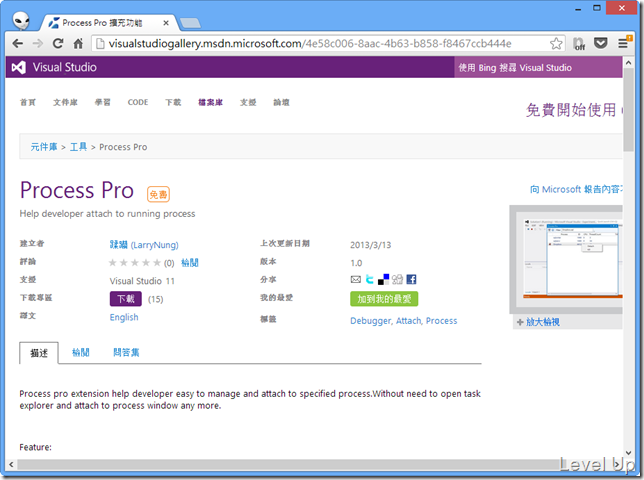The height and width of the screenshot is (480, 644).
Task: Click the browser back arrow
Action: [x=18, y=43]
